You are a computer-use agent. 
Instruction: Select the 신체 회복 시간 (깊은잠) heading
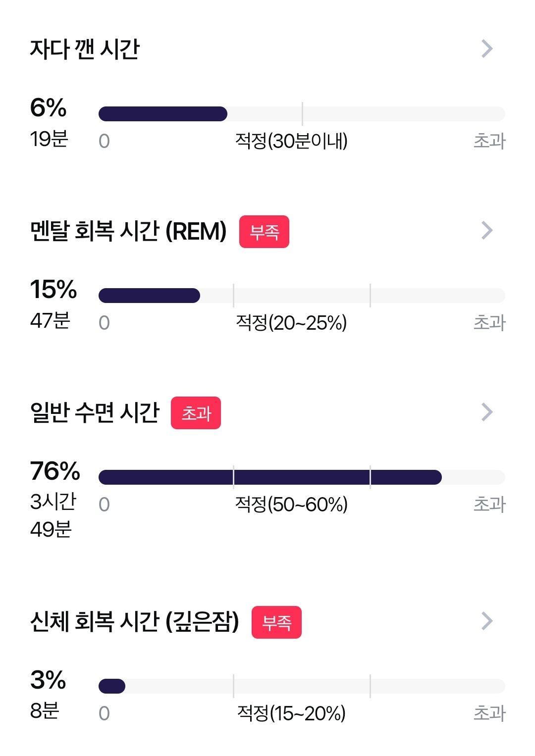tap(134, 621)
